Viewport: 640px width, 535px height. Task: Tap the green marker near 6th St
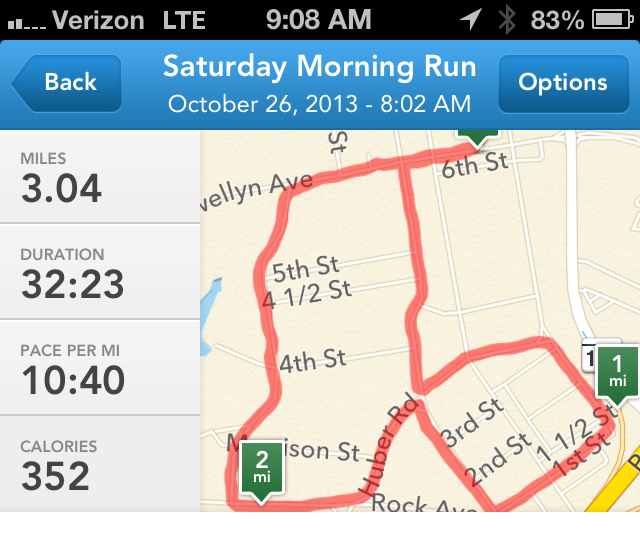point(478,139)
